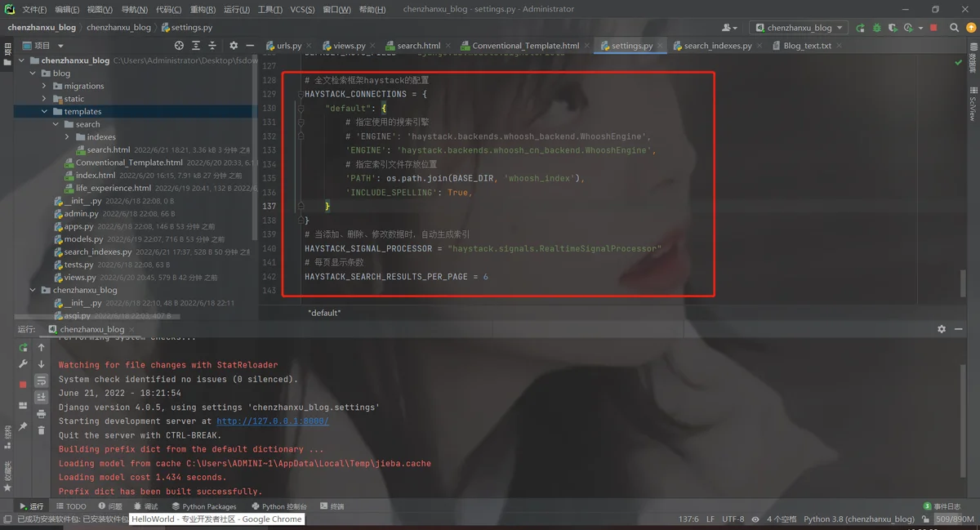Select search_indexes.py in project tree
Viewport: 980px width, 530px height.
click(x=98, y=252)
